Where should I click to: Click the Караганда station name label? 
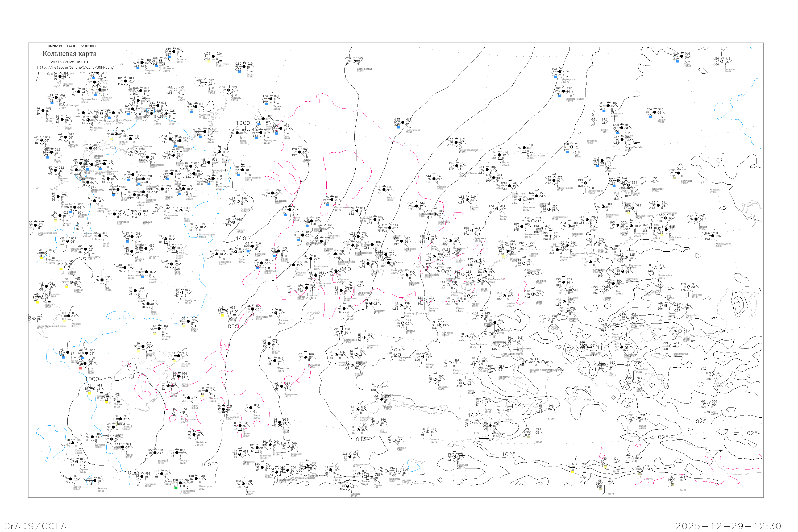373,345
